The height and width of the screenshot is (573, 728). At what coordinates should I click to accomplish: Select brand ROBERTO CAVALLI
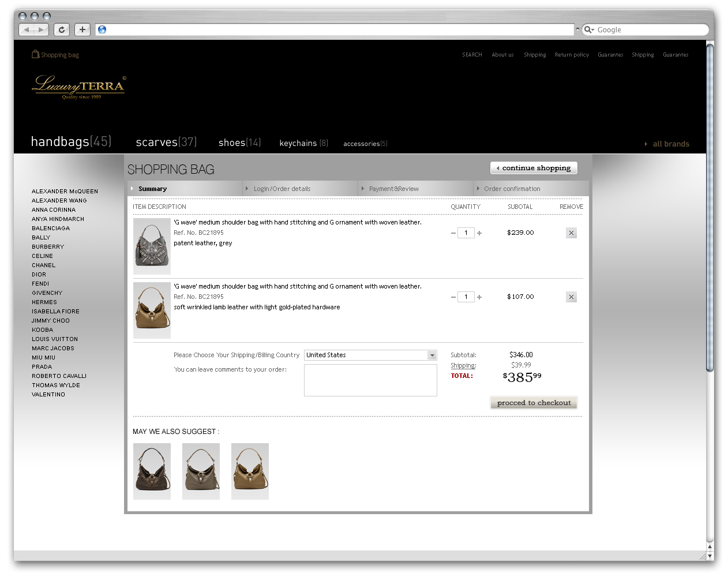point(59,376)
